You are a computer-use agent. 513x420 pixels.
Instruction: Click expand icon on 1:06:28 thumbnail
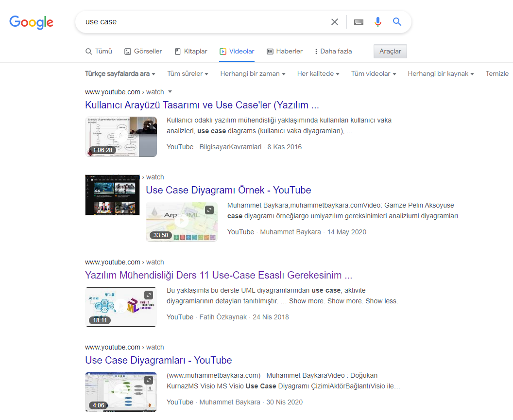(149, 125)
